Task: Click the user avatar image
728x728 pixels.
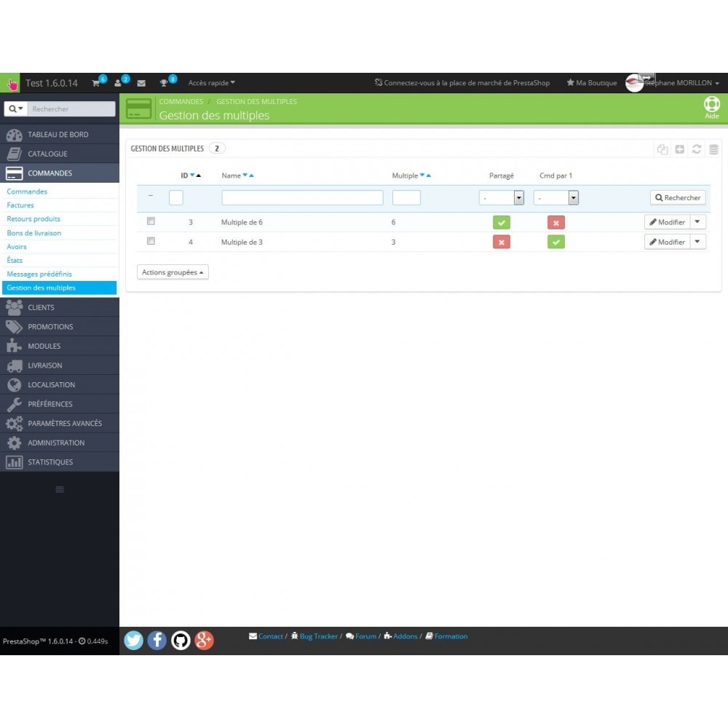Action: pyautogui.click(x=634, y=83)
